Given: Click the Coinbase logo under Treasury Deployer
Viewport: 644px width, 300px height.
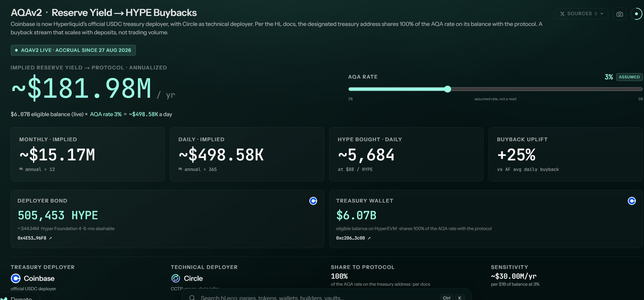Looking at the screenshot, I should [16, 278].
